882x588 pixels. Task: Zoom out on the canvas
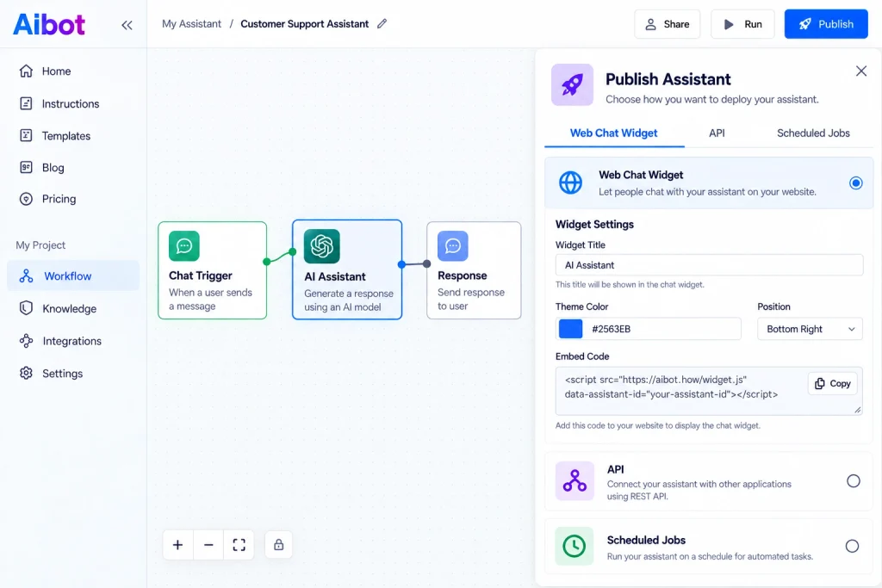click(x=208, y=545)
